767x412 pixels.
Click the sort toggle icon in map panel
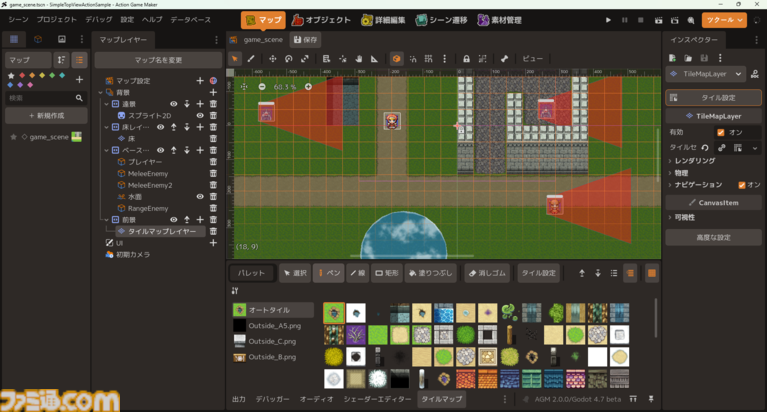[x=61, y=60]
